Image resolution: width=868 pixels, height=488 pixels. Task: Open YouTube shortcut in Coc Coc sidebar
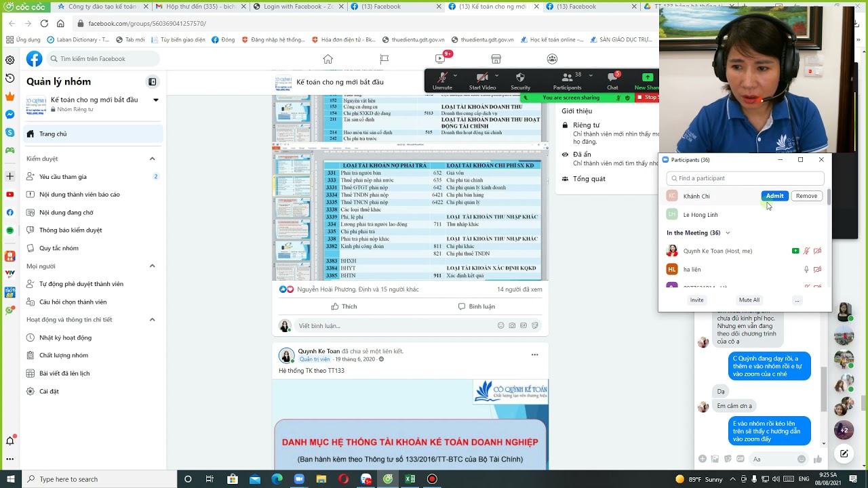click(x=9, y=195)
